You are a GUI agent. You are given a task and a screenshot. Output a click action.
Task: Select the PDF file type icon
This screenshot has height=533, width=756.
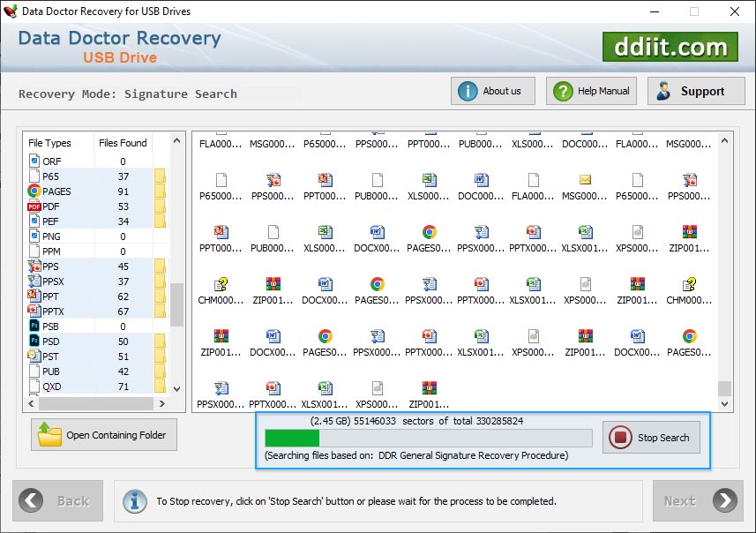coord(34,206)
